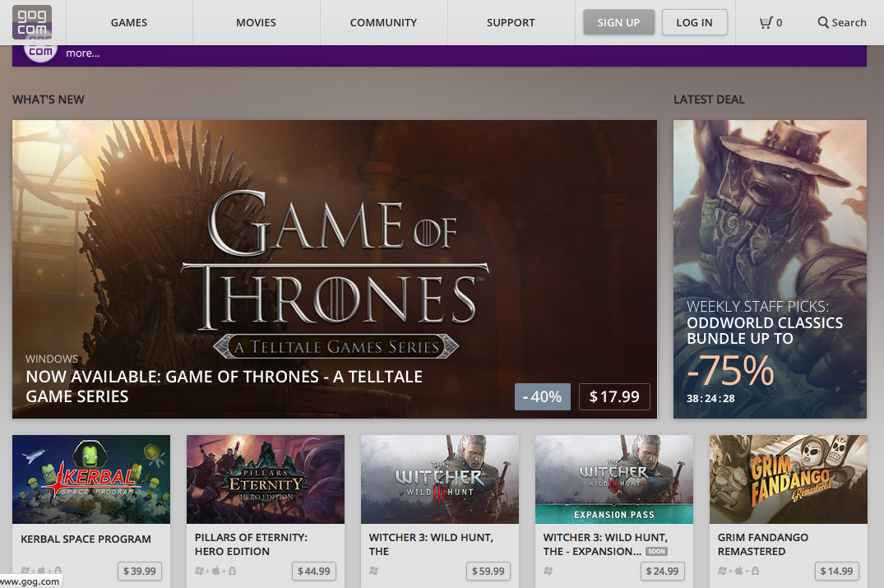The height and width of the screenshot is (588, 884).
Task: Click the $14.99 Grim Fandango price
Action: pos(836,571)
